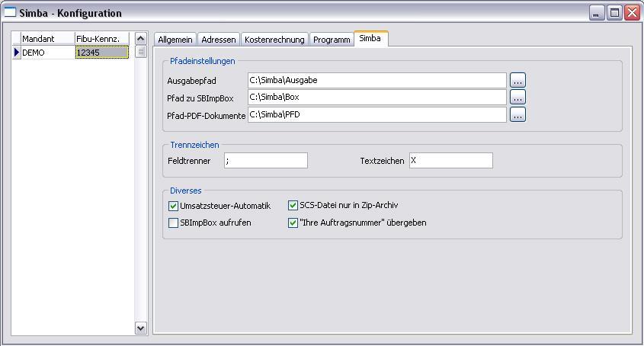
Task: Browse for the PDF-Dokumente path
Action: coord(518,115)
